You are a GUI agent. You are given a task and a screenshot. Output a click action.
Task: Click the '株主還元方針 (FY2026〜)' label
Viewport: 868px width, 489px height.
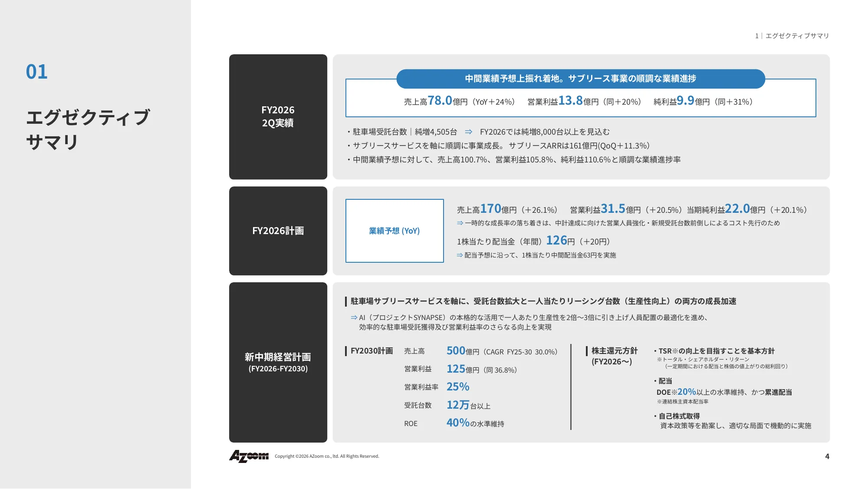coord(614,356)
